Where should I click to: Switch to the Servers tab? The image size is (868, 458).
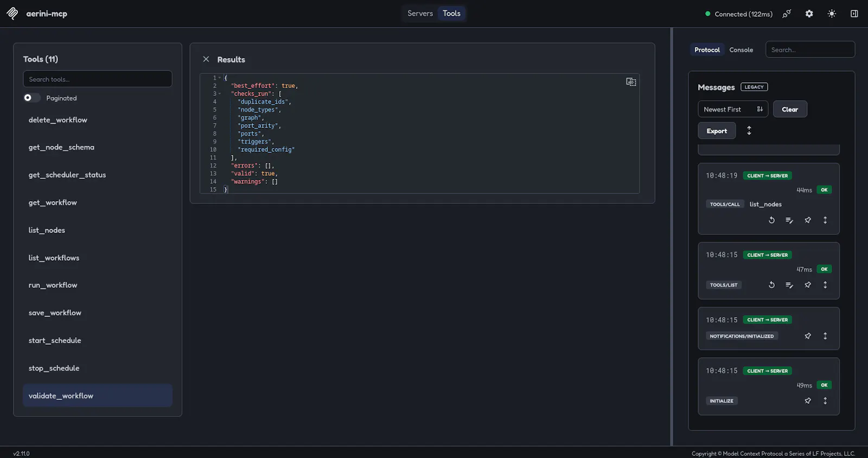420,14
